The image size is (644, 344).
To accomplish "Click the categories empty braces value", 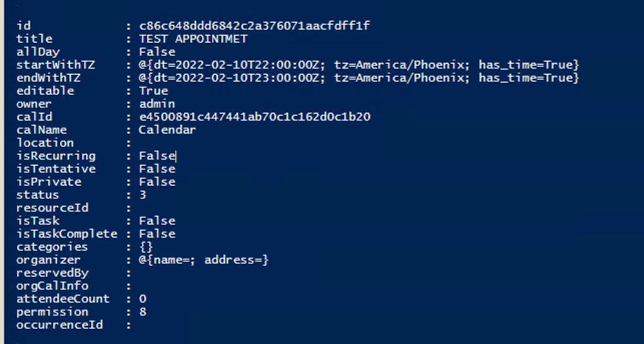I will [x=146, y=247].
